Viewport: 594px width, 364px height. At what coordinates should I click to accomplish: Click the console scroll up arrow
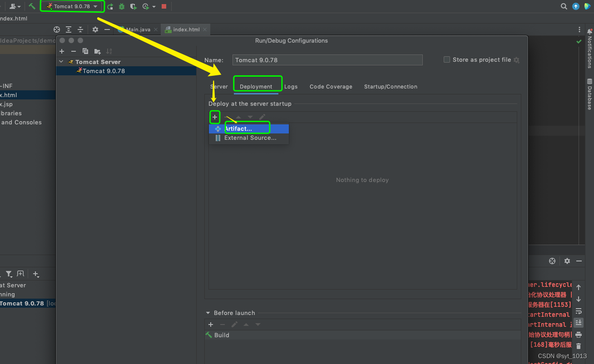(579, 287)
